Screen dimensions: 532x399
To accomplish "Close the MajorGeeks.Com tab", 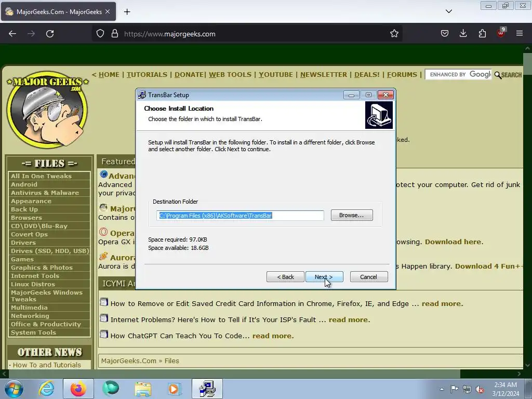I will [x=108, y=11].
